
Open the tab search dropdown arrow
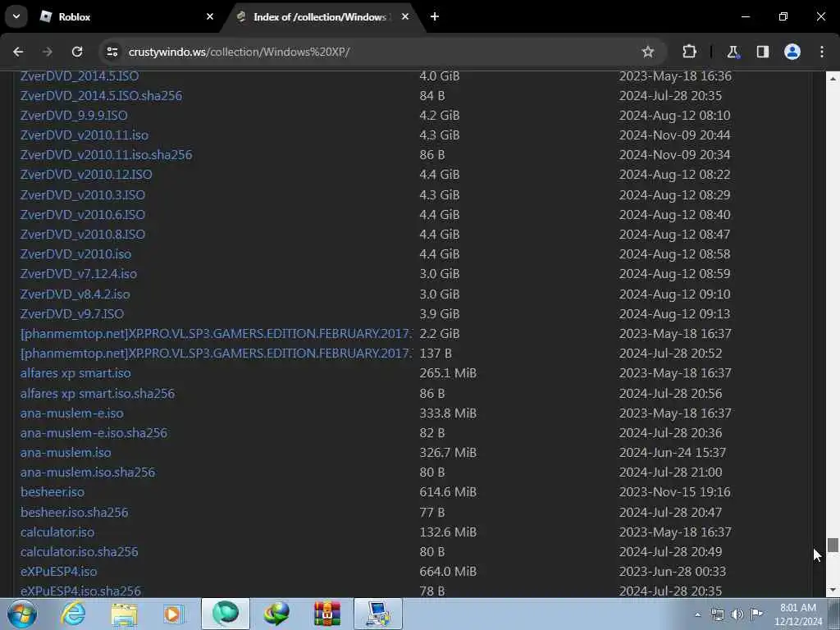tap(16, 16)
